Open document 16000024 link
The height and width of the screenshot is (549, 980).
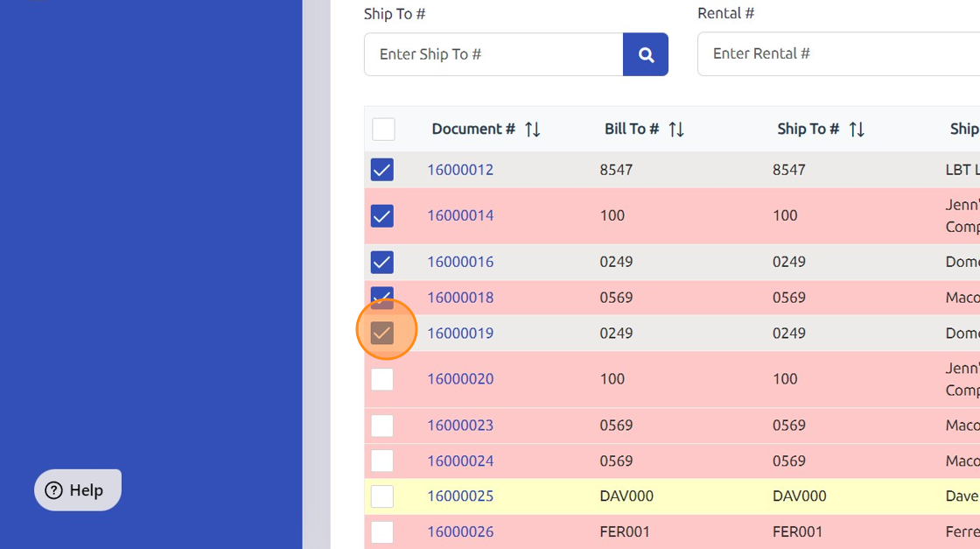460,461
